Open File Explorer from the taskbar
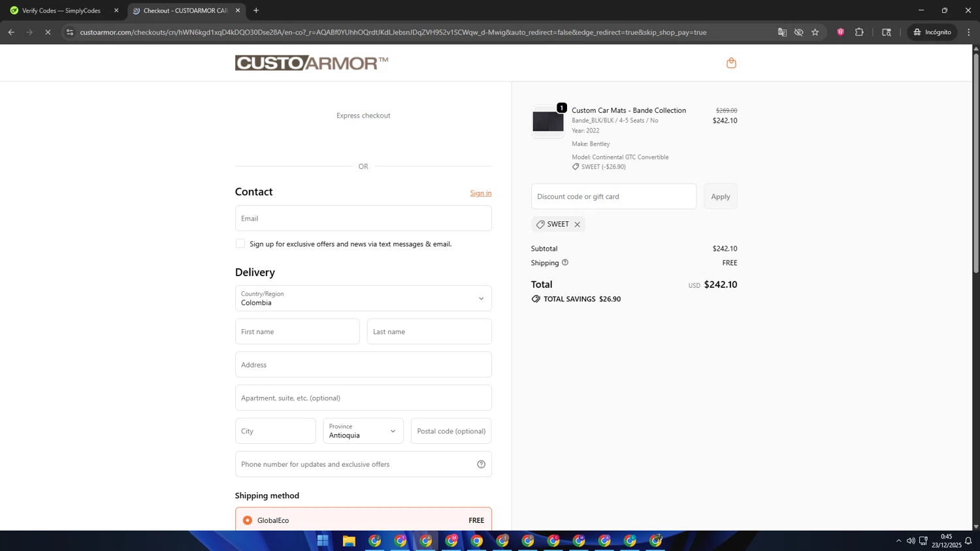The width and height of the screenshot is (980, 551). pos(349,541)
